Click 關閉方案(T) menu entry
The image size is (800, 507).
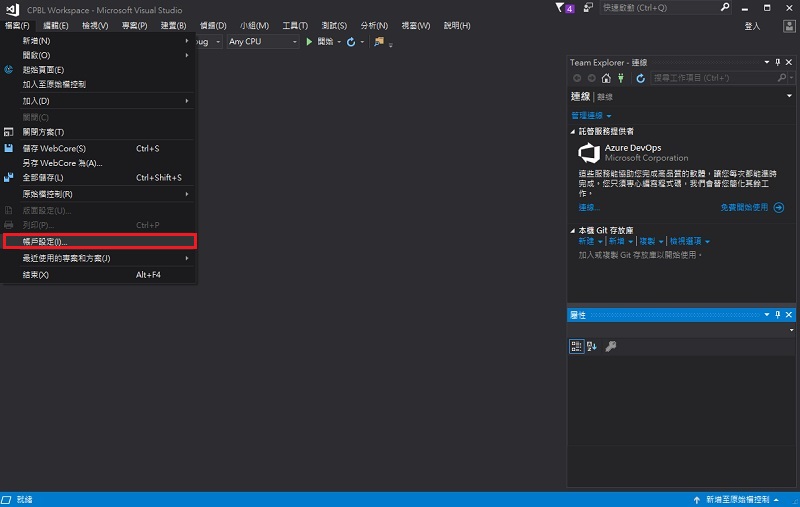tap(98, 132)
